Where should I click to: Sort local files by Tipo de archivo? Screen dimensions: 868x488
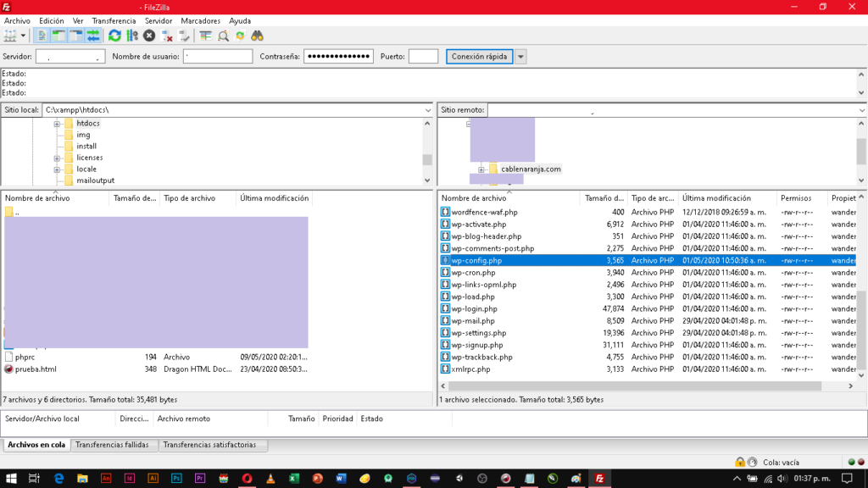[x=198, y=198]
